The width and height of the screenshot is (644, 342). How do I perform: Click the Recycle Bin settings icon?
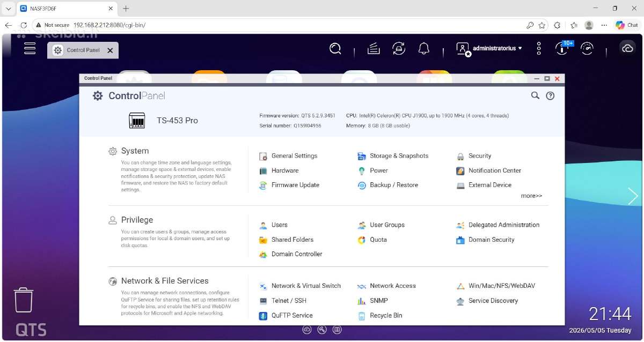pyautogui.click(x=362, y=316)
